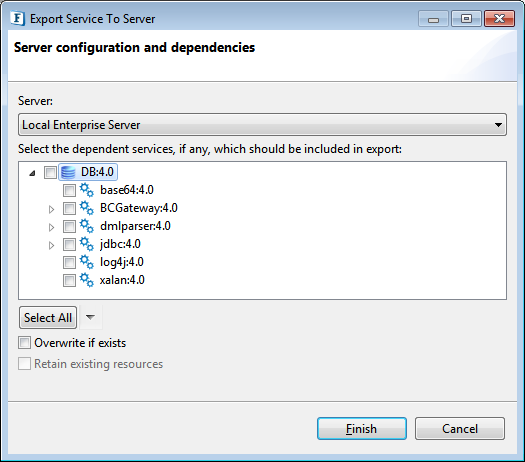The height and width of the screenshot is (462, 525).
Task: Click the Select All button
Action: point(48,317)
